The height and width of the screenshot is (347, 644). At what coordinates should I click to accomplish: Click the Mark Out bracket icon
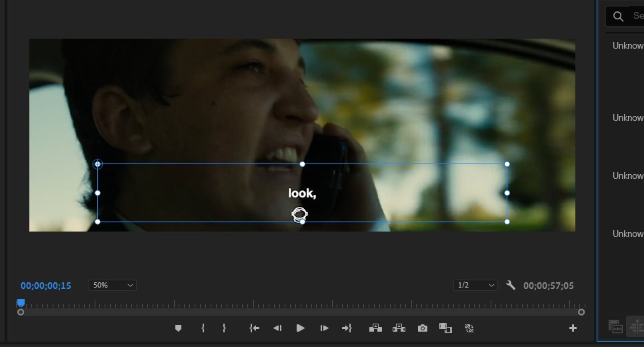click(x=224, y=328)
